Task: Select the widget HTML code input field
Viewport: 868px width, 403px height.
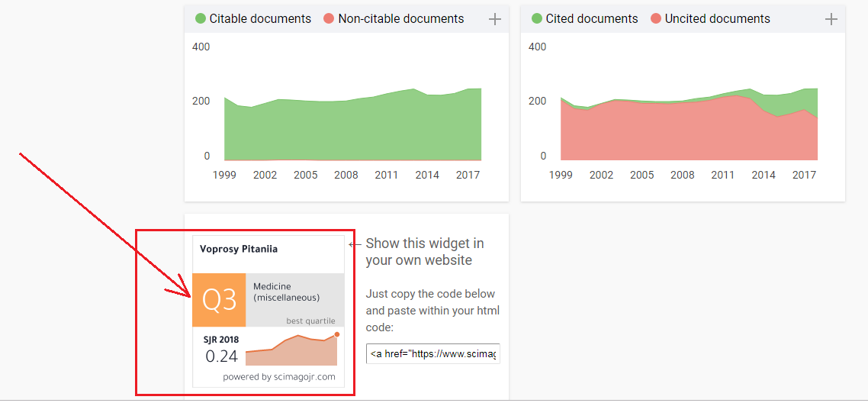Action: point(433,353)
